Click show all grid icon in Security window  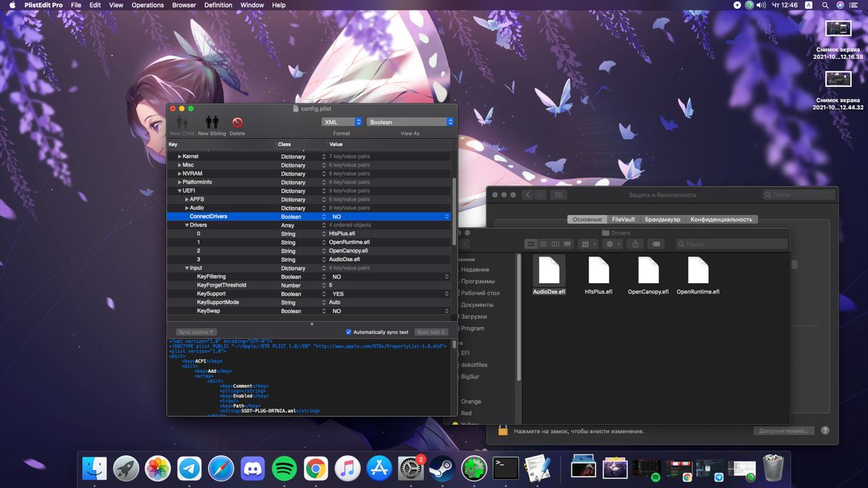point(559,195)
